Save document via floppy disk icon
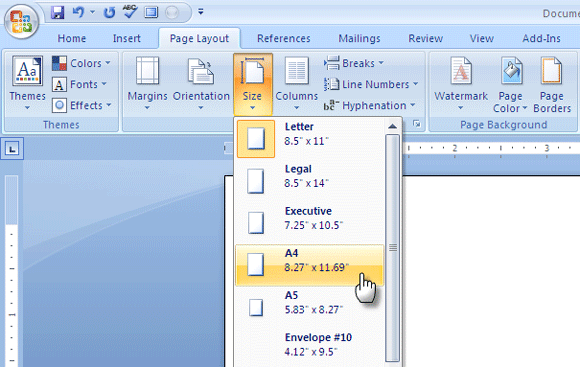This screenshot has width=580, height=367. pos(57,13)
